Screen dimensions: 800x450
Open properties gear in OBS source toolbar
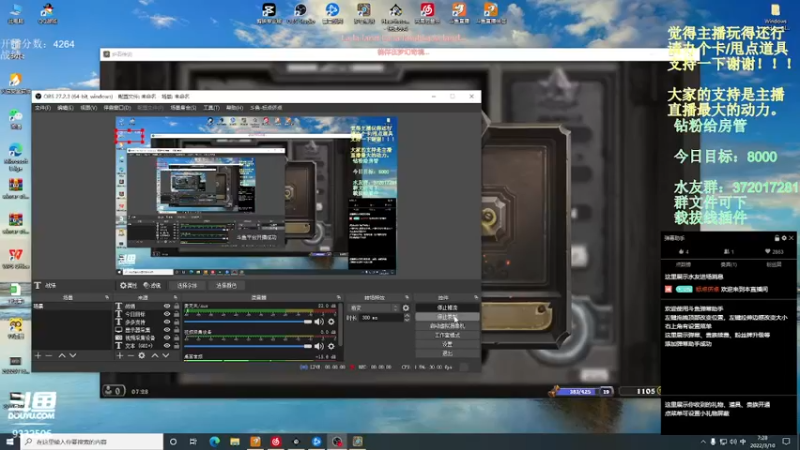tap(129, 285)
